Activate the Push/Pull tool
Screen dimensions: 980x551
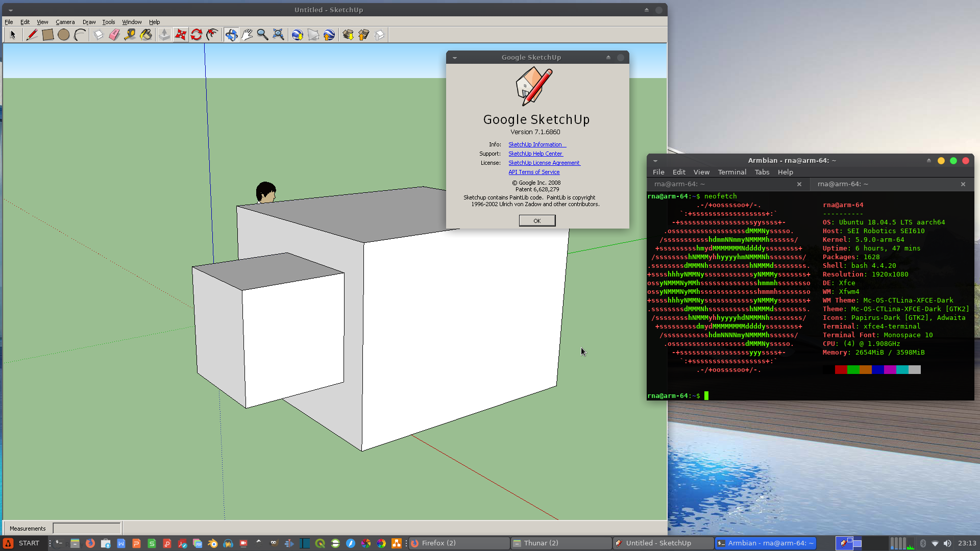point(164,35)
